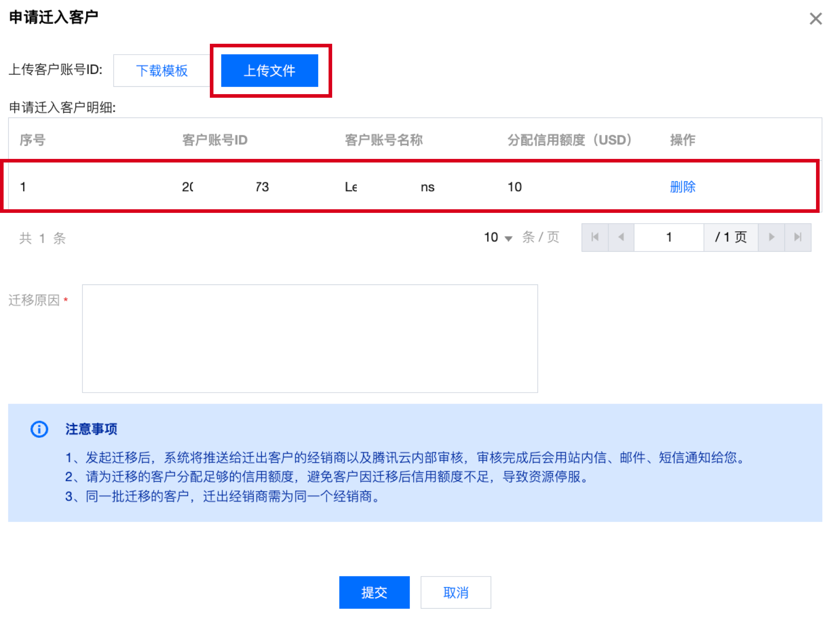Click the 迁移原因 text area
This screenshot has height=623, width=840.
[x=310, y=338]
